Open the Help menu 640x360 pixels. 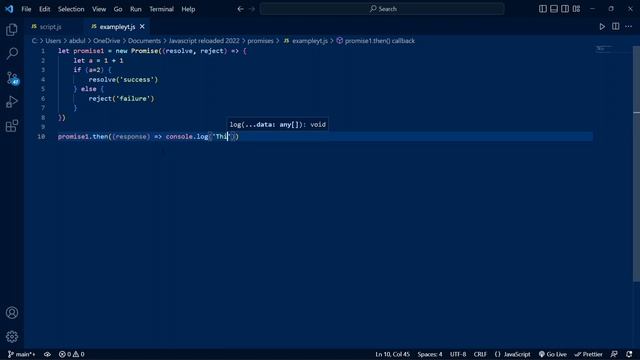click(x=188, y=9)
